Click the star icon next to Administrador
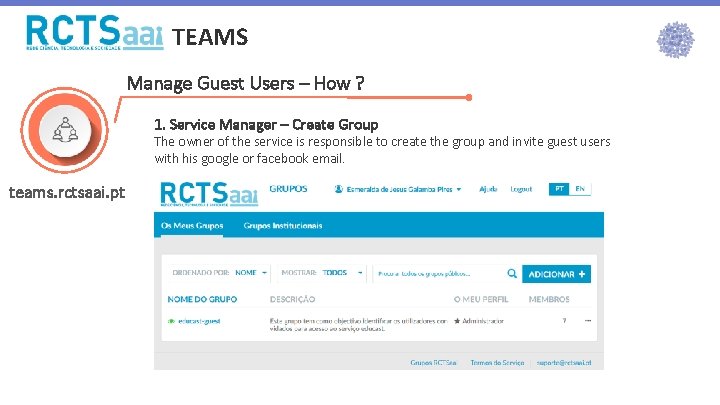The width and height of the screenshot is (720, 405). tap(457, 321)
